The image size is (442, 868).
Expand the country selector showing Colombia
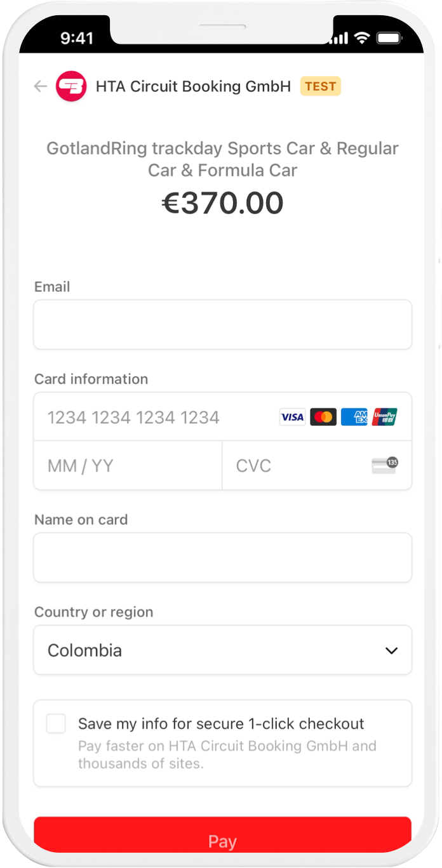[222, 650]
